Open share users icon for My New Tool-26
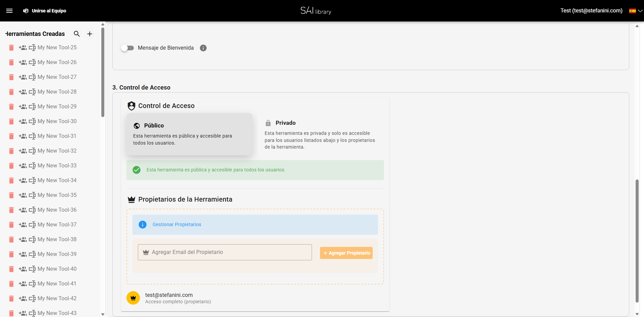The height and width of the screenshot is (317, 644). 23,62
